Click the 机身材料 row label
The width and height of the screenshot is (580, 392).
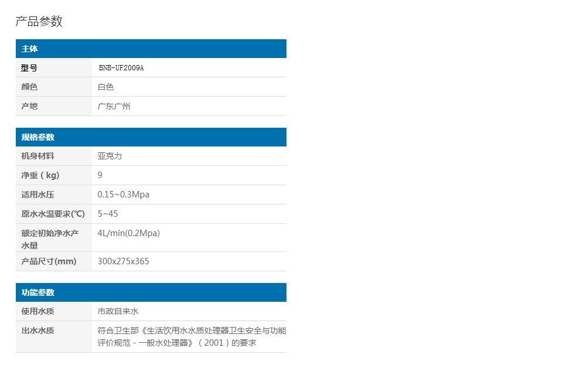[38, 156]
